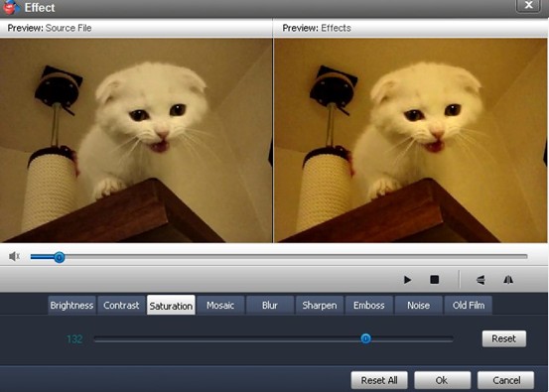
Task: Stop the video preview
Action: [x=435, y=280]
